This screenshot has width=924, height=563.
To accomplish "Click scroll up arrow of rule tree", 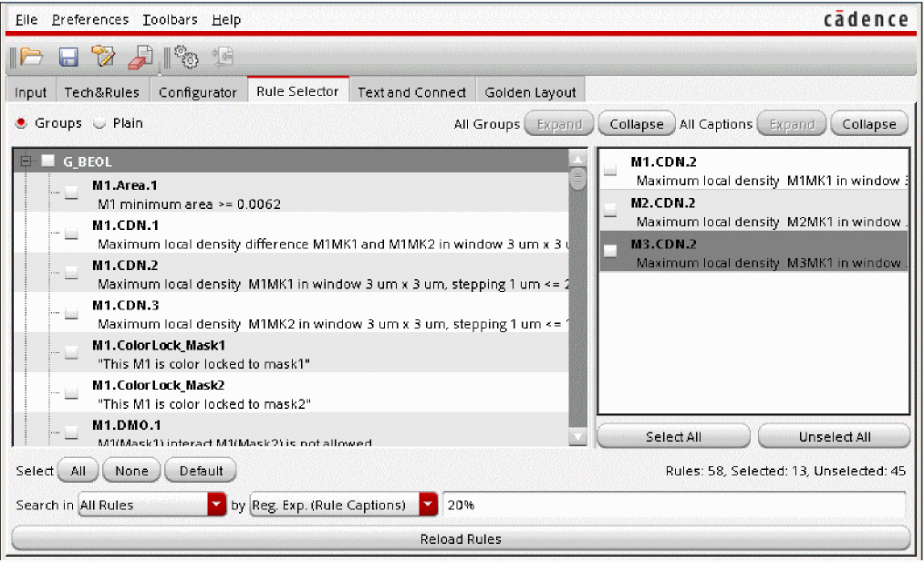I will 577,159.
